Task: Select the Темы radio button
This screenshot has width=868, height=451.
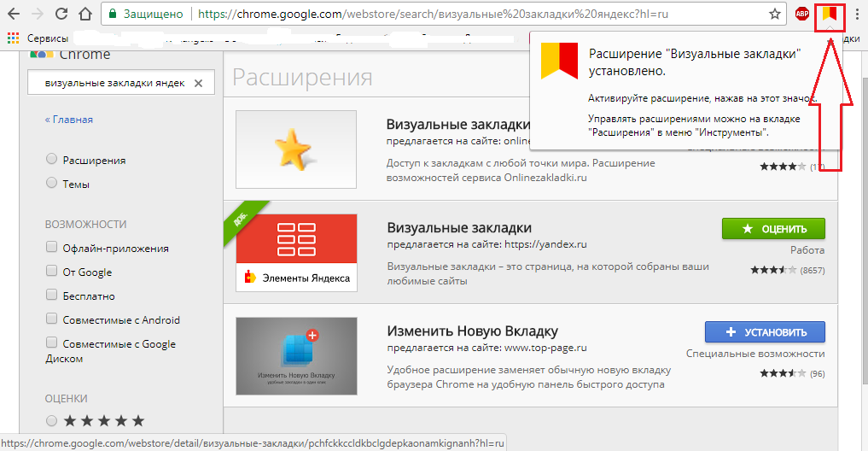Action: [51, 183]
